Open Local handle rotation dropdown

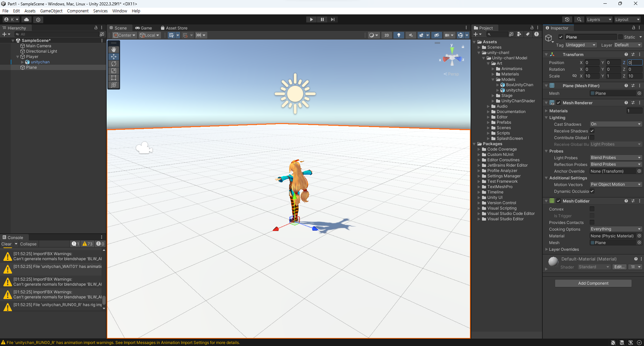point(150,35)
